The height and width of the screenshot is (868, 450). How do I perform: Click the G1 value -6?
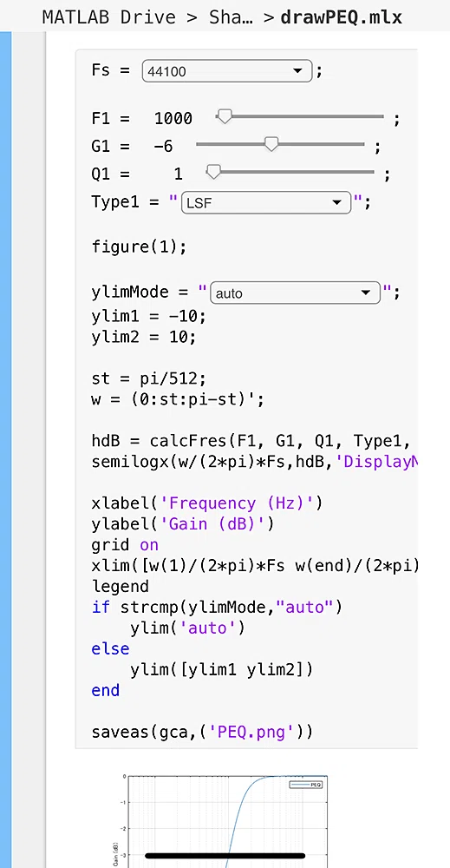click(x=163, y=147)
